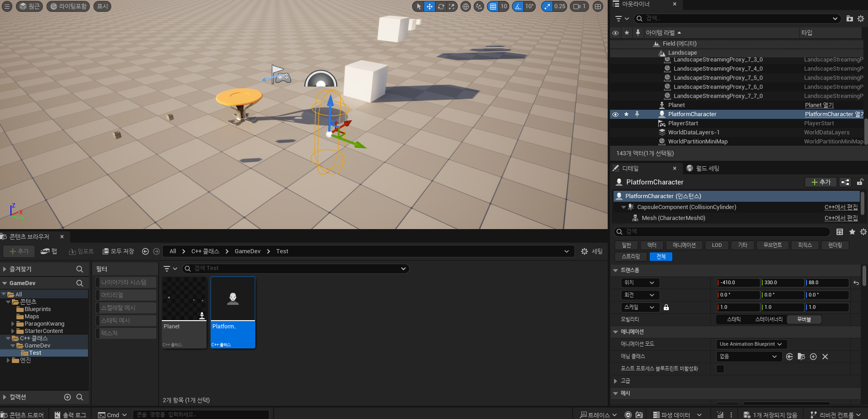
Task: Activate the rotate gizmo tool
Action: point(441,6)
